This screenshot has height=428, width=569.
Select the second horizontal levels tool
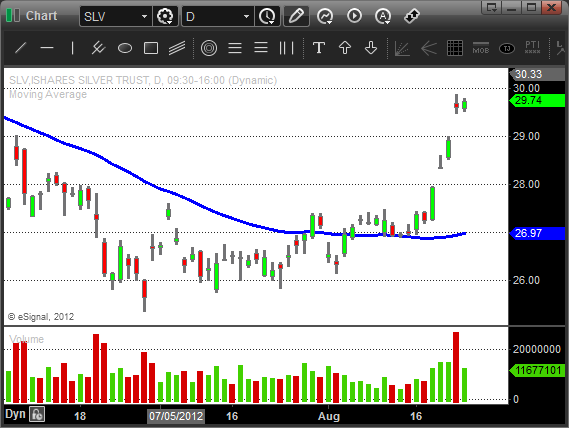point(261,48)
